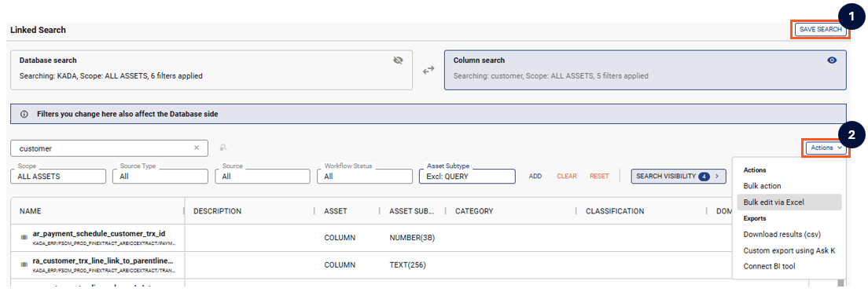
Task: Click the CATEGORY column header
Action: click(474, 211)
